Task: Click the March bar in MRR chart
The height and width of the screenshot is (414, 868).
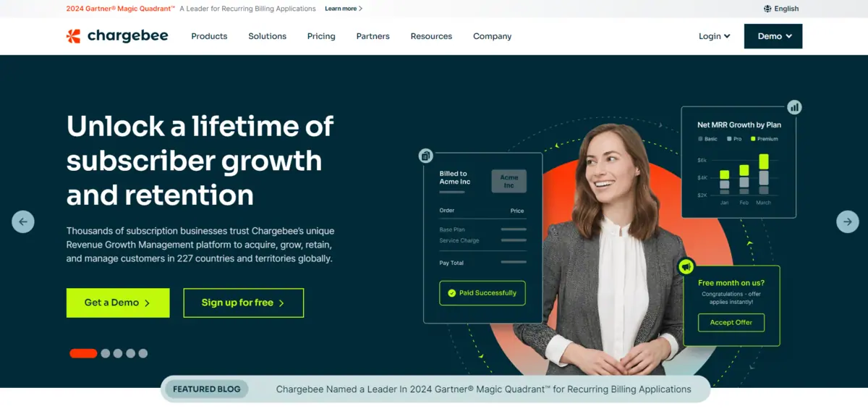Action: pos(764,174)
